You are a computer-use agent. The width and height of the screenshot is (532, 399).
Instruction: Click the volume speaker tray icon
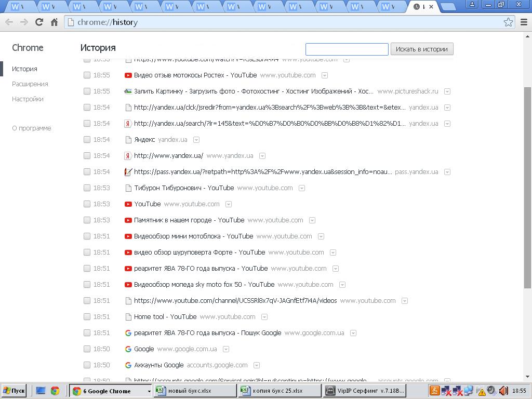tap(503, 391)
